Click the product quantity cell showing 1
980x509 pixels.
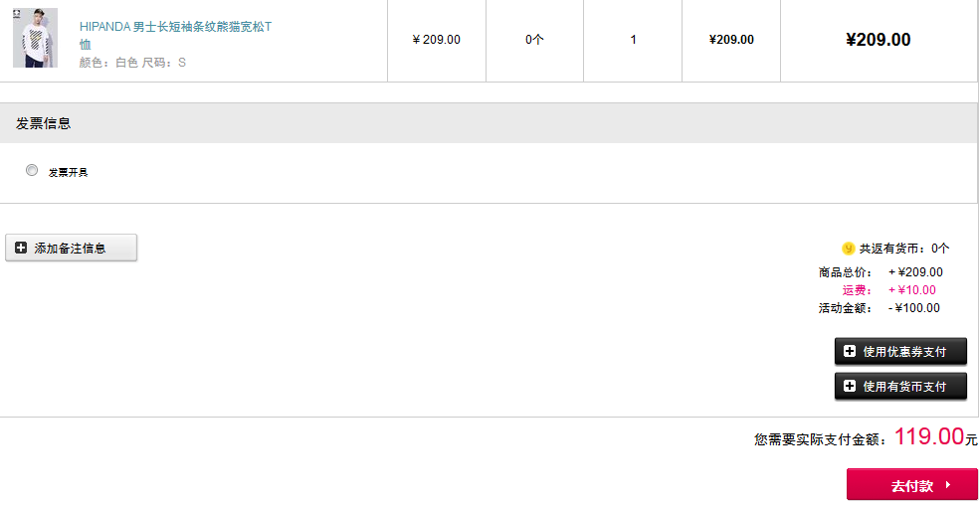(633, 40)
